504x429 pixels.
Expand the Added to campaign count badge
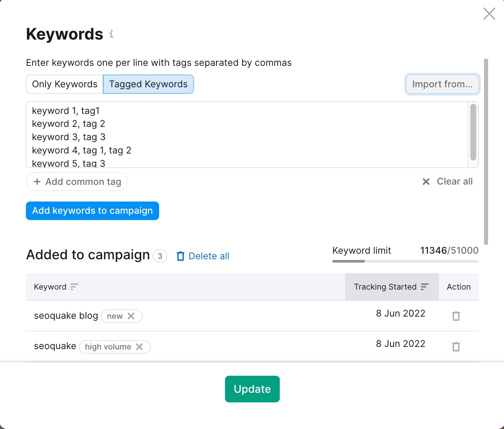pos(160,256)
